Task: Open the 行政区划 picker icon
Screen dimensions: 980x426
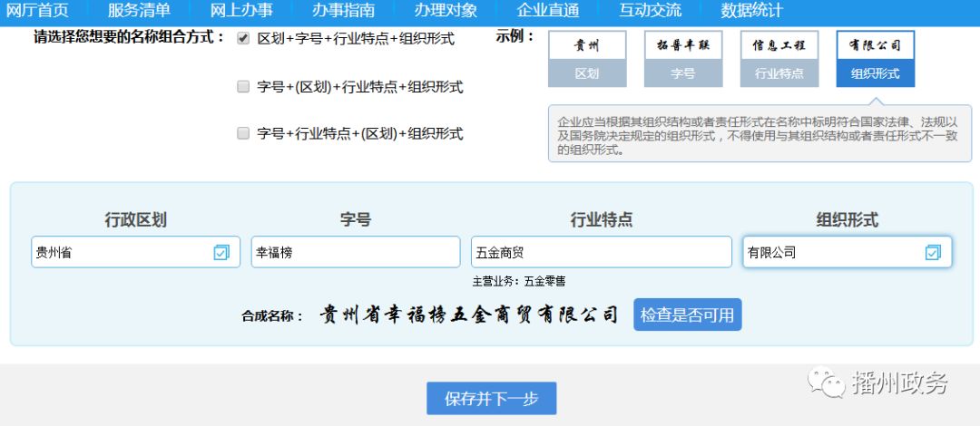Action: point(221,253)
